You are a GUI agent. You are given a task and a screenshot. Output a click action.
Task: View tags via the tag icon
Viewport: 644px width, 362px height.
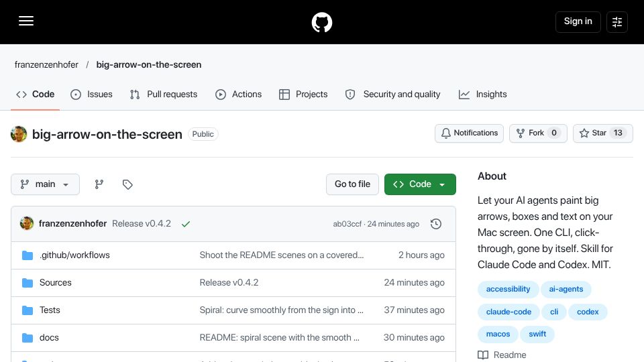[x=127, y=184]
